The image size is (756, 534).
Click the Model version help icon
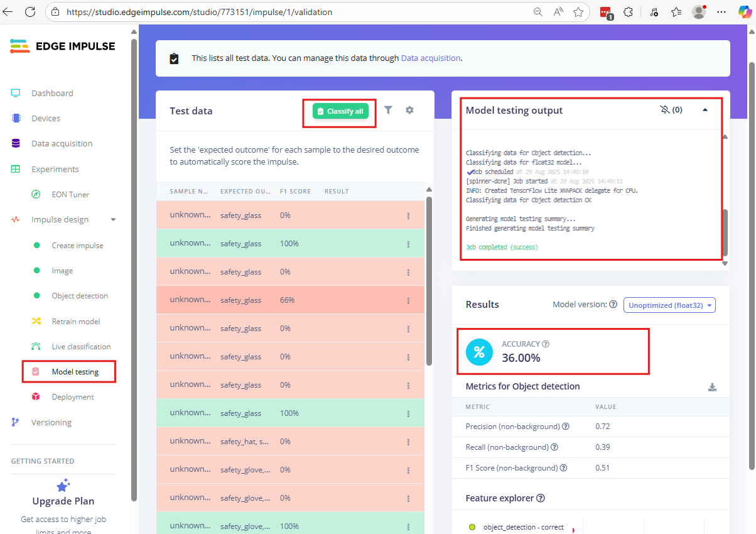click(x=613, y=305)
